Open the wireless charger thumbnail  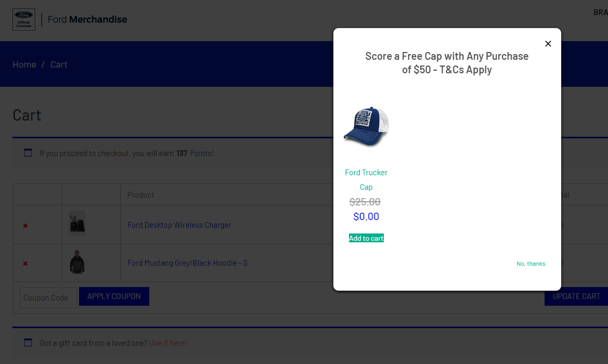tap(77, 223)
